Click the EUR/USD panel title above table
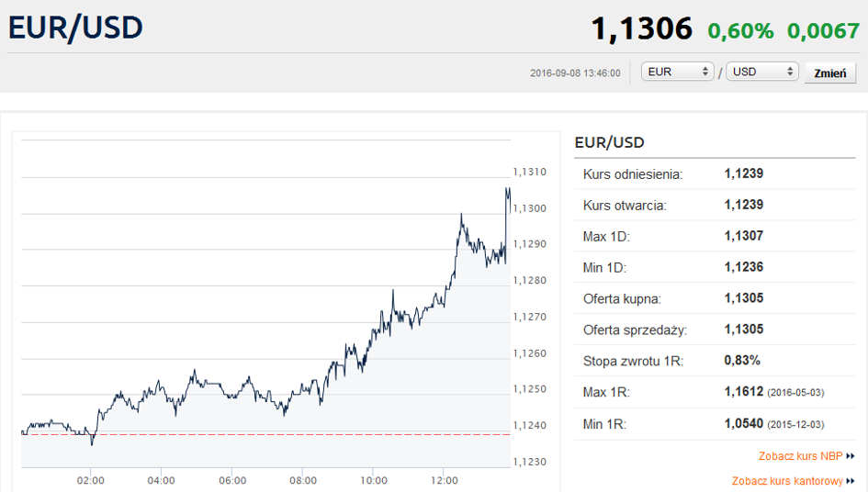 (610, 143)
